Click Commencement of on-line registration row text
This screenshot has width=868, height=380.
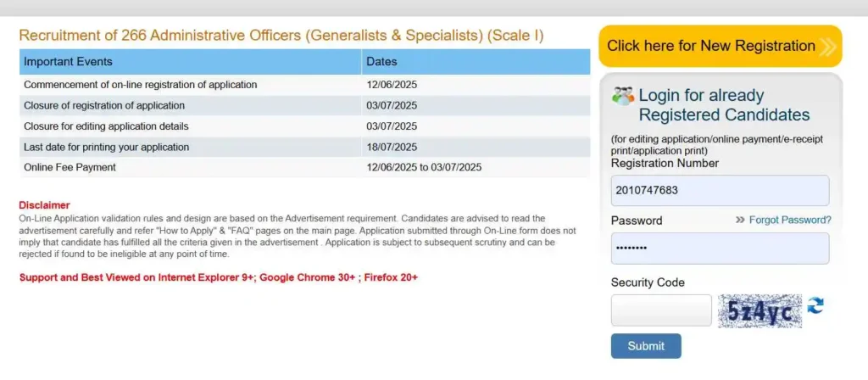pos(141,85)
